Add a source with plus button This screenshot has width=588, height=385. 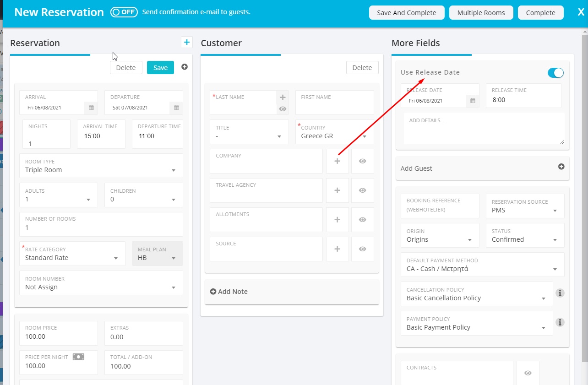pyautogui.click(x=338, y=249)
